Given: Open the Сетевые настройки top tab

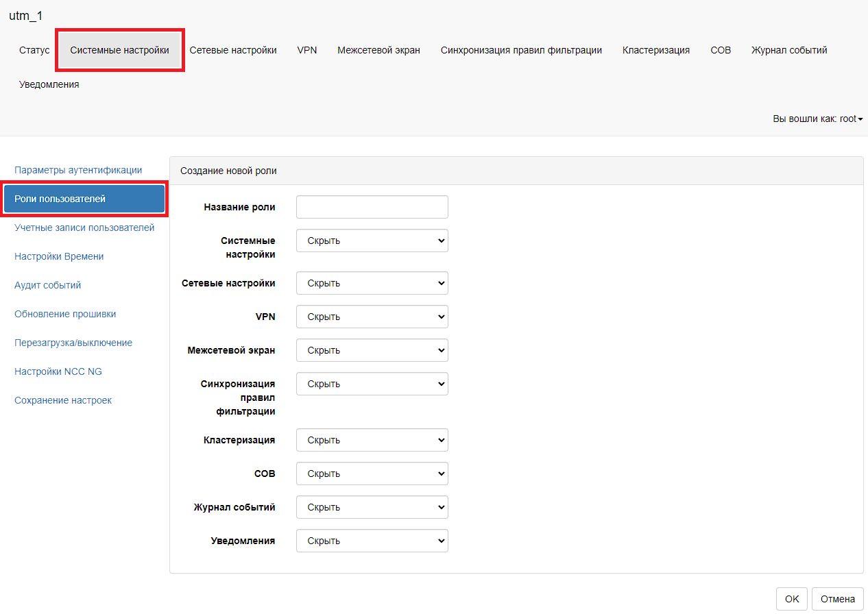Looking at the screenshot, I should pos(233,50).
